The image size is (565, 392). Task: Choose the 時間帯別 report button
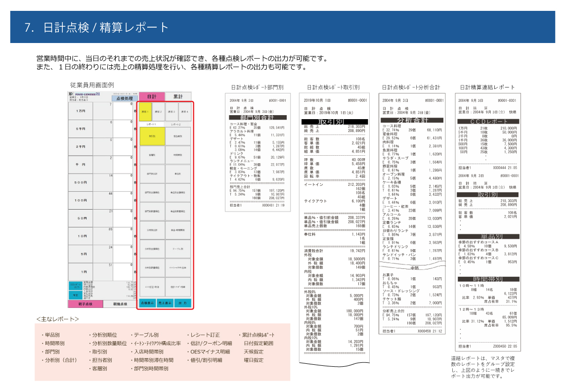pyautogui.click(x=178, y=155)
